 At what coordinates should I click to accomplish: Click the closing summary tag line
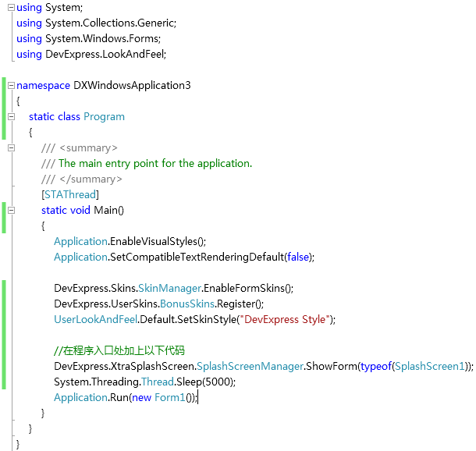point(82,179)
